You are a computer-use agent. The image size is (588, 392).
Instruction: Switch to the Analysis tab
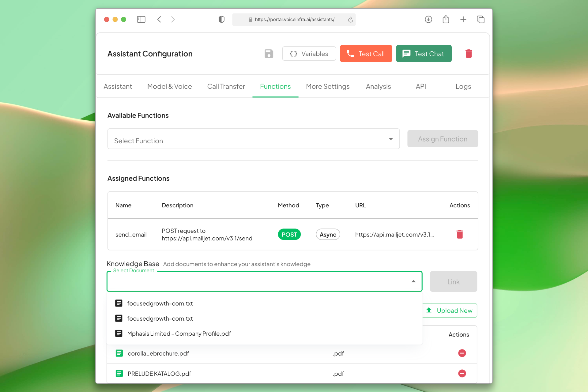378,86
